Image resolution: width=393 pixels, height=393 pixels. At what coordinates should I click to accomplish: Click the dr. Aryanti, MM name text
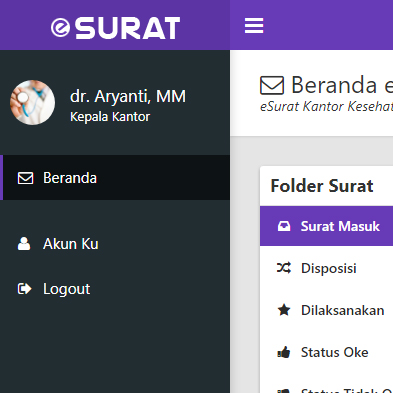(128, 97)
